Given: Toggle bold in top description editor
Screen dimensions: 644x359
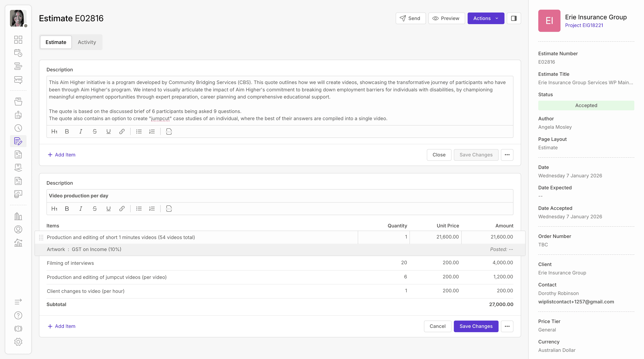Looking at the screenshot, I should click(67, 131).
